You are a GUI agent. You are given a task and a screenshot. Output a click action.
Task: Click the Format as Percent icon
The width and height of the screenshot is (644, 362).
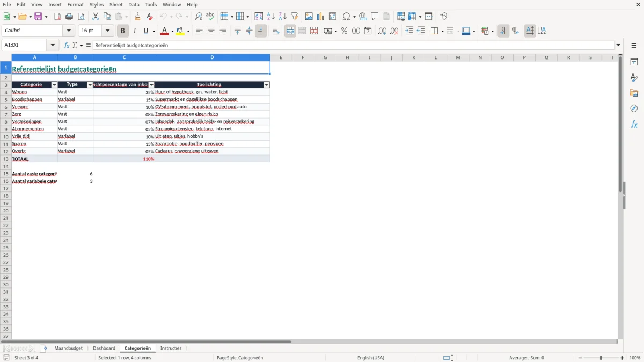344,31
